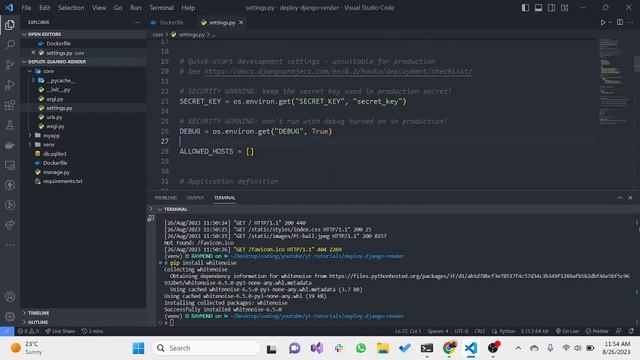Open requirements.txt in the explorer

click(62, 181)
